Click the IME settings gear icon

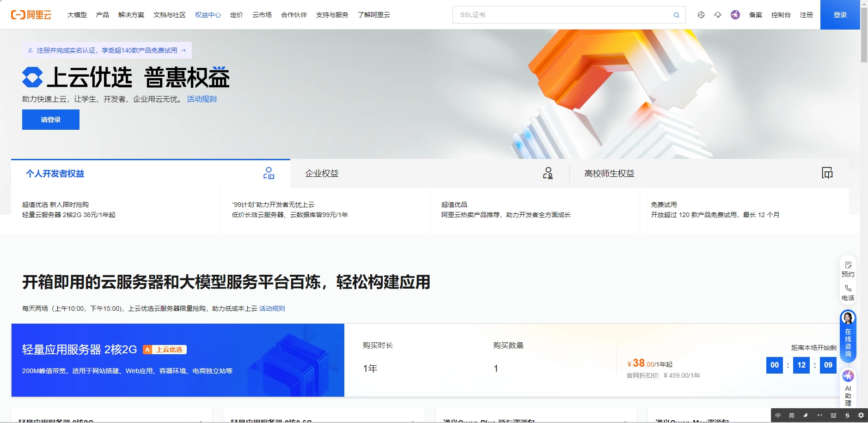(x=861, y=415)
